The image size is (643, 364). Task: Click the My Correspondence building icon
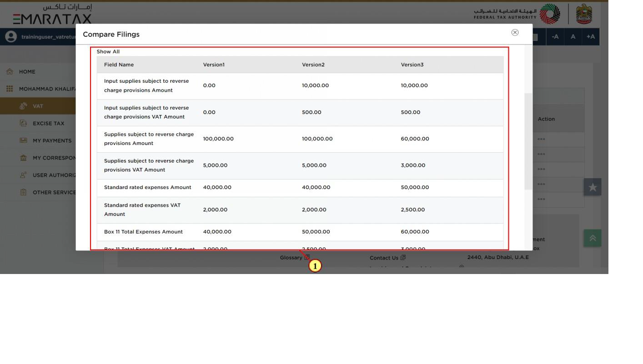(23, 158)
